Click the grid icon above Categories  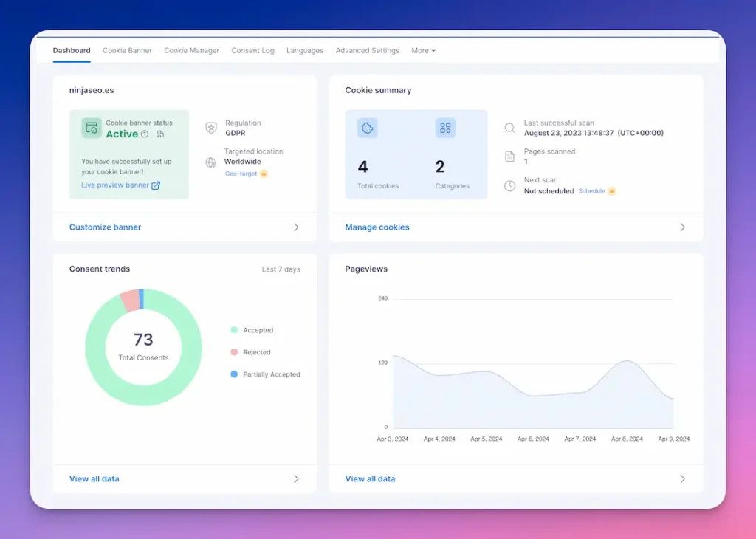[445, 128]
